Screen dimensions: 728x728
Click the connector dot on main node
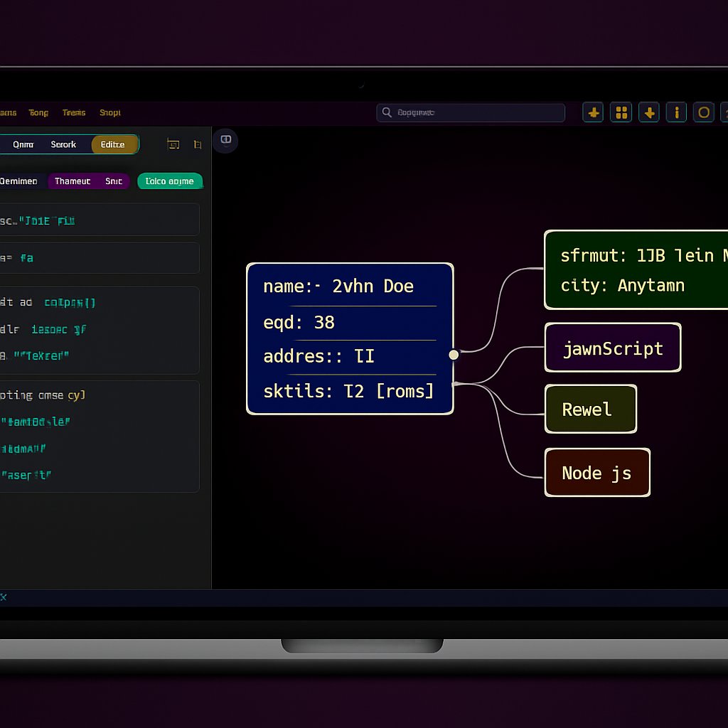(454, 355)
